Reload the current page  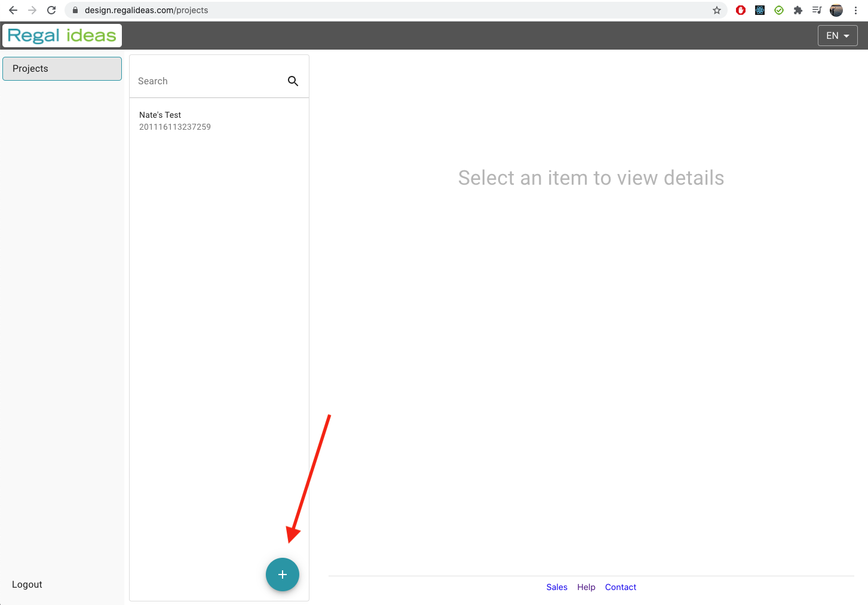51,10
